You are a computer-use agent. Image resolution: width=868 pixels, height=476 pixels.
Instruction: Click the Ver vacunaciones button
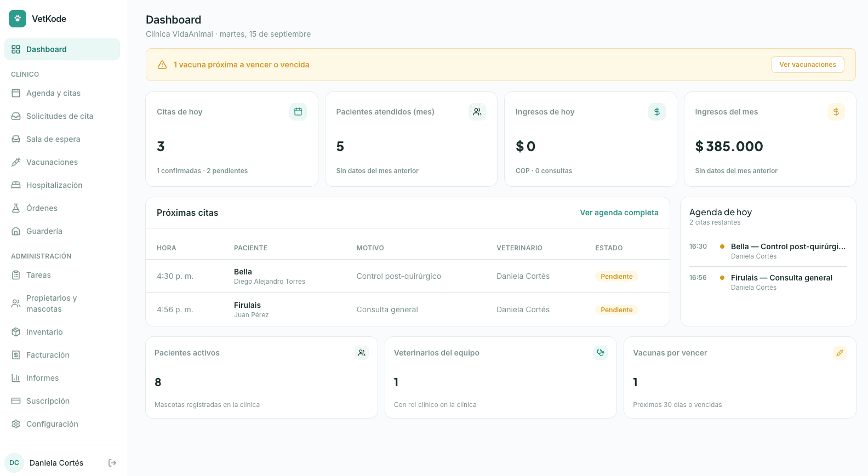pyautogui.click(x=808, y=65)
